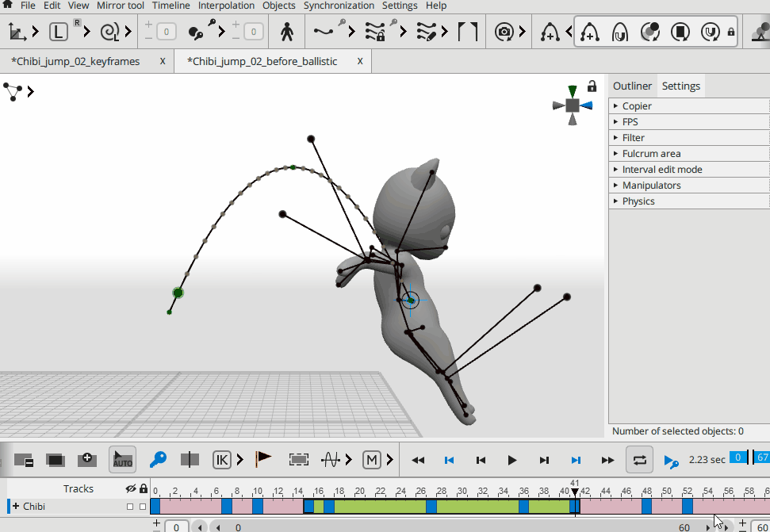
Task: Switch to the Outliner tab
Action: pos(632,86)
